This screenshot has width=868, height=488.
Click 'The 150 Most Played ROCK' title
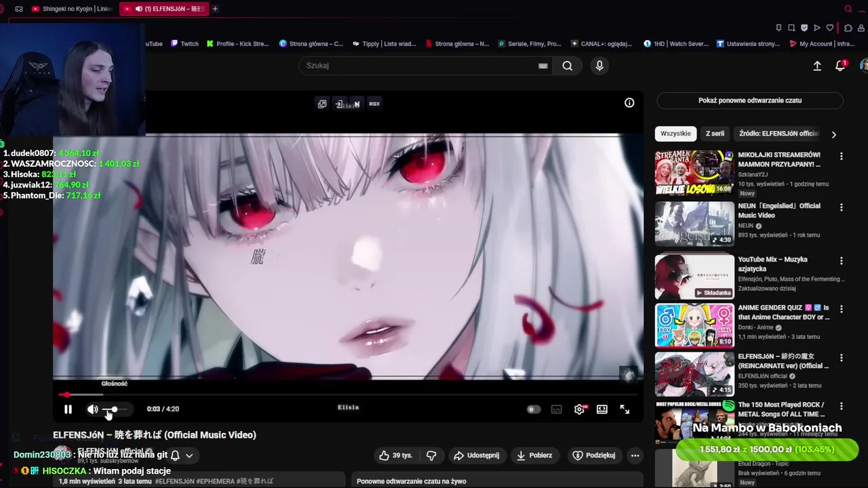coord(781,409)
